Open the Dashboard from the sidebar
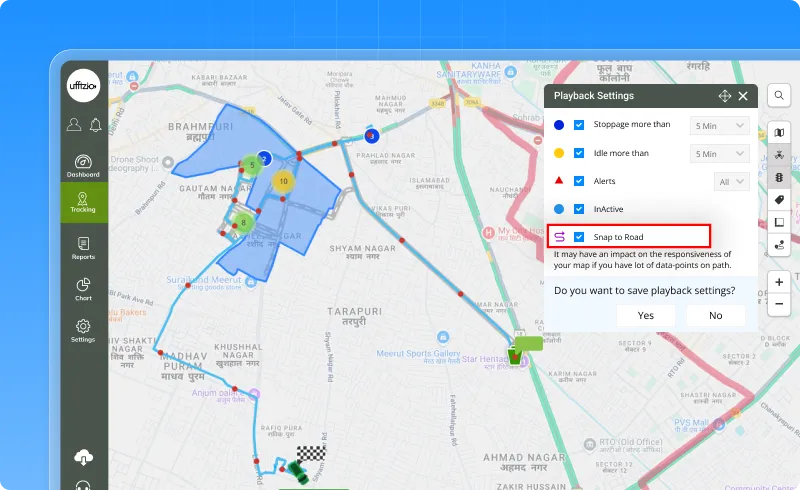Image resolution: width=800 pixels, height=490 pixels. tap(83, 165)
